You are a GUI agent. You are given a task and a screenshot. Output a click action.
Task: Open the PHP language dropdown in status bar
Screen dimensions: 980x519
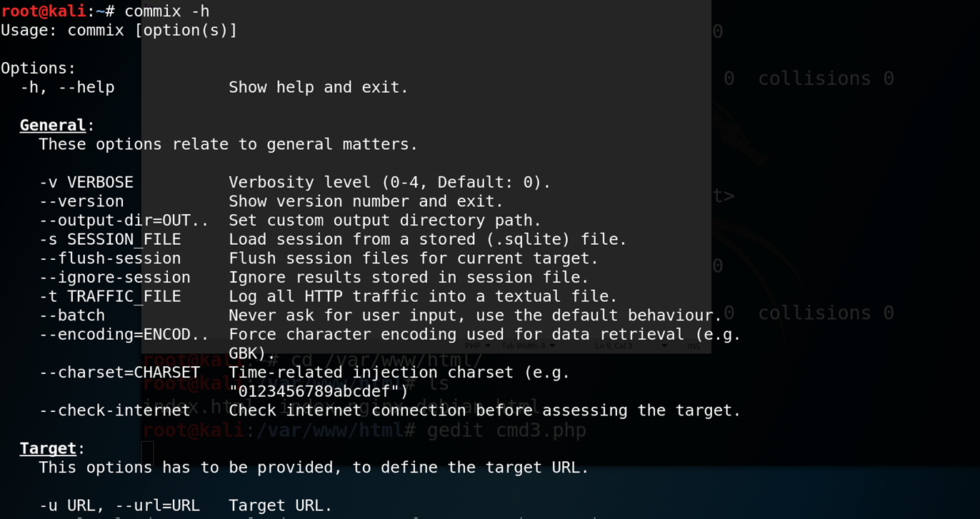(477, 346)
